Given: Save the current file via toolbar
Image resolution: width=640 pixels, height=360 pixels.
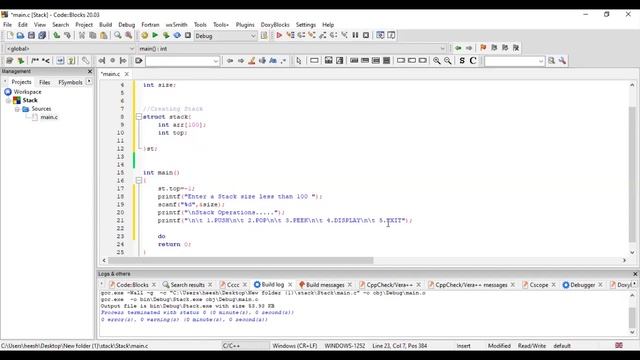Looking at the screenshot, I should (31, 36).
